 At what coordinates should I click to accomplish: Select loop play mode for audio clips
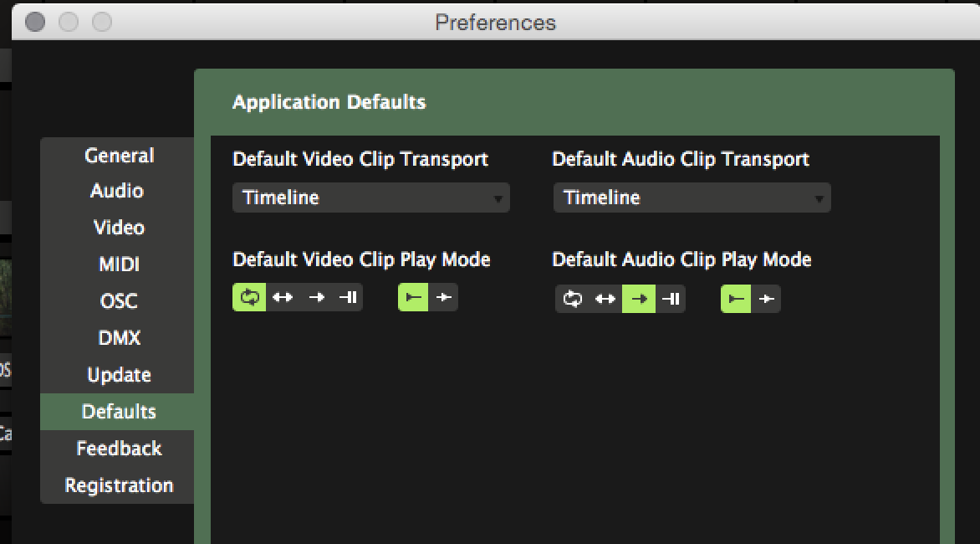(x=572, y=299)
